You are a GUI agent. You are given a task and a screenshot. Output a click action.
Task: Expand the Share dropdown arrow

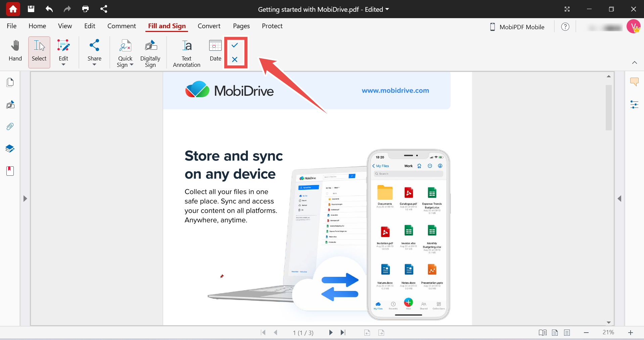coord(94,65)
